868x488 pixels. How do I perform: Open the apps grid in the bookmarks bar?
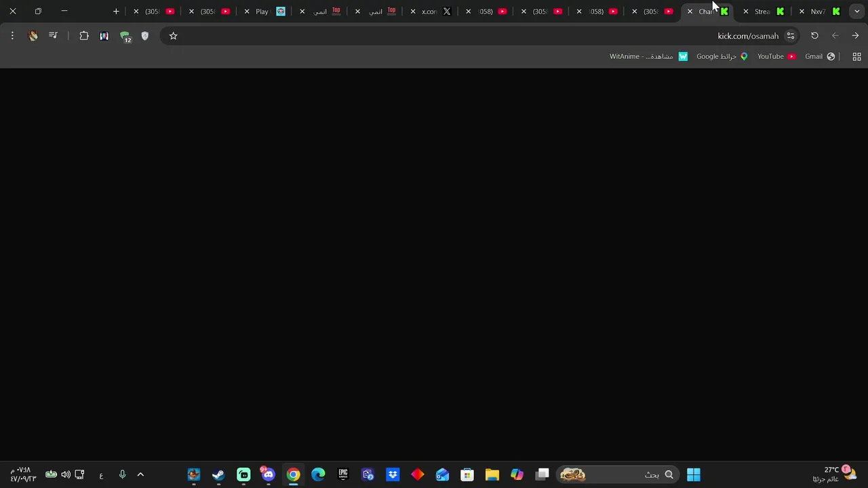pos(856,56)
